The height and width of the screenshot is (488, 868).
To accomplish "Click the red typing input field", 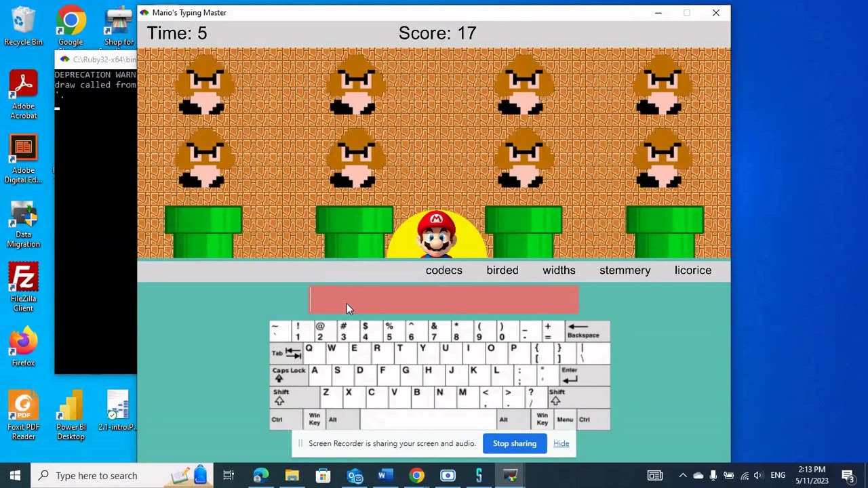I will point(444,300).
